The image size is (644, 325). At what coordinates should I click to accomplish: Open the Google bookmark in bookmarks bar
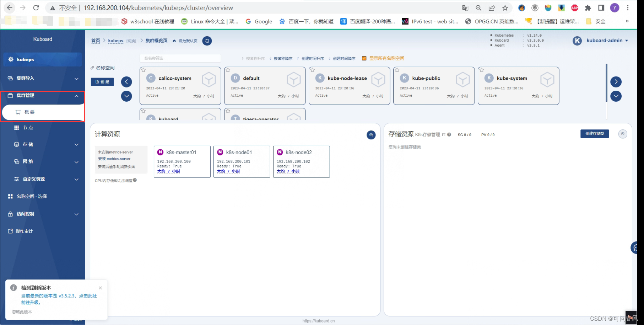pos(259,21)
